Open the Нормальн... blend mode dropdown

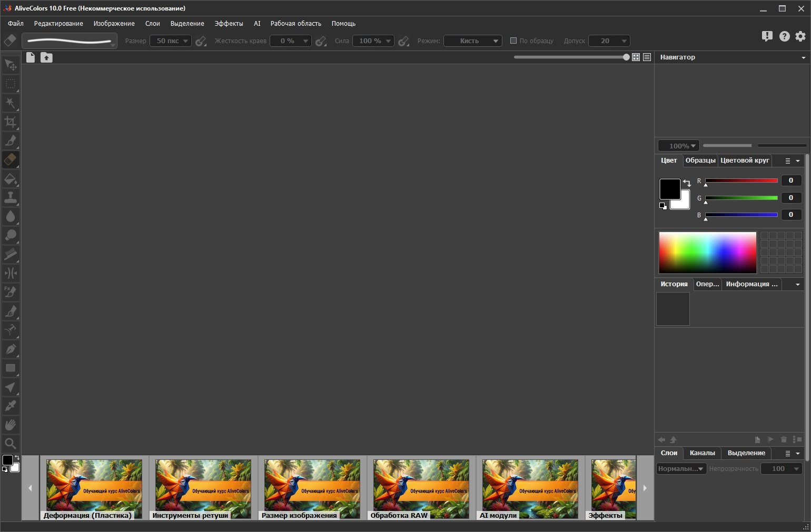pos(681,468)
